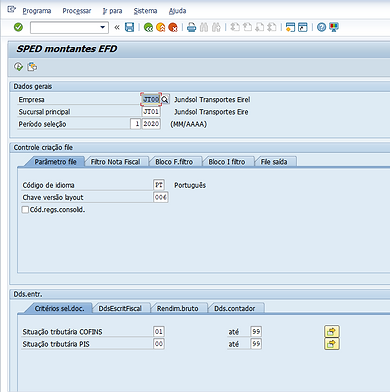Click the Empresa input field
The height and width of the screenshot is (392, 390).
point(151,99)
